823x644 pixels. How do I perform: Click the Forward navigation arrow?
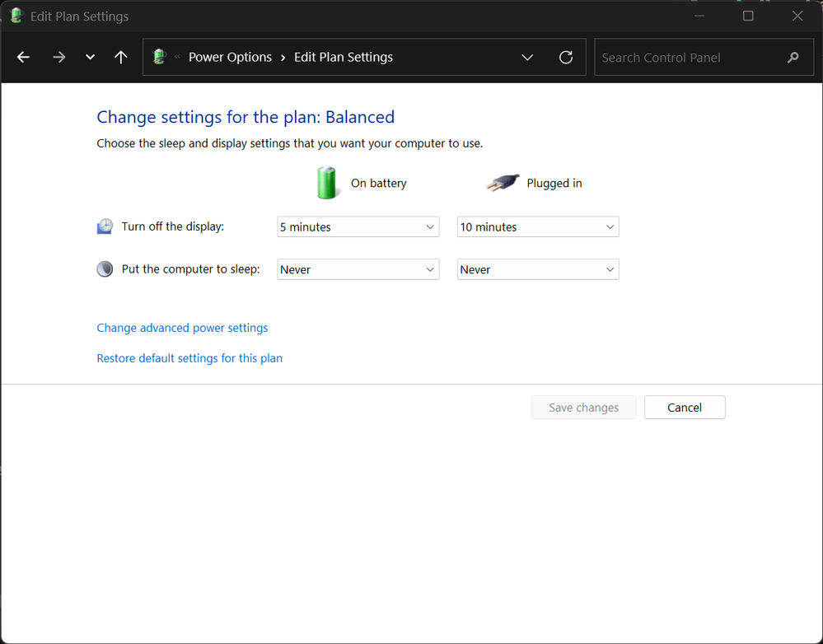58,58
